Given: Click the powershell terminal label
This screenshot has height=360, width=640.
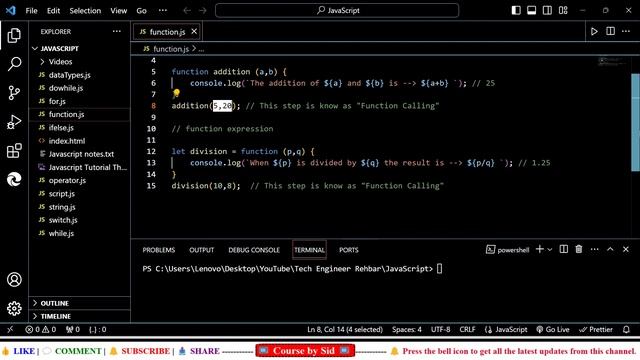Looking at the screenshot, I should 508,249.
